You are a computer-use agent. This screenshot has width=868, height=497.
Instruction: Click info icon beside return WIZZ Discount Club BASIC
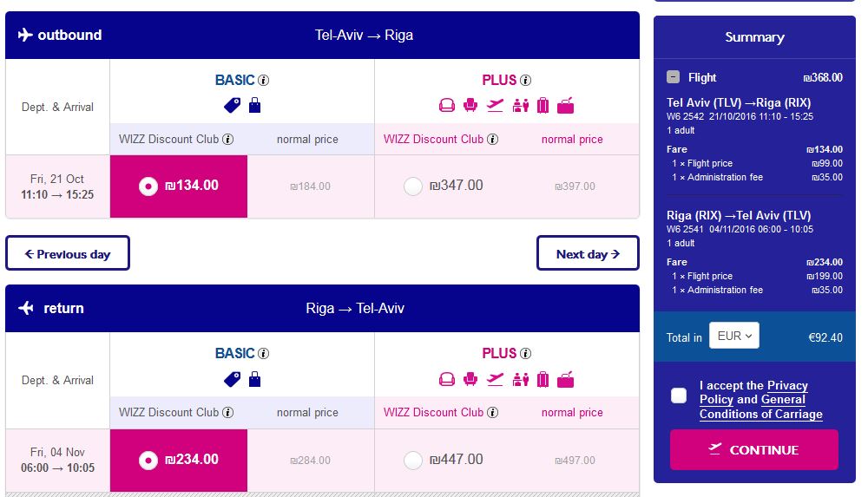click(227, 412)
